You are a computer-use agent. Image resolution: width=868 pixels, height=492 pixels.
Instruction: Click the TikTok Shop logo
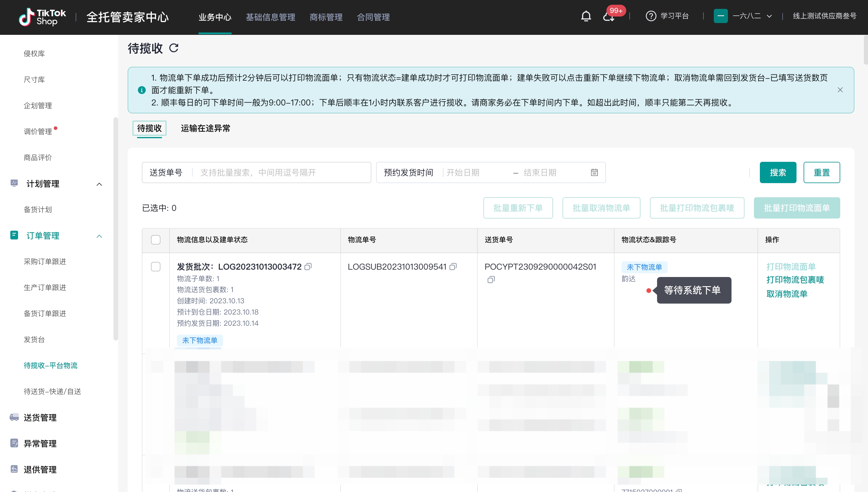(x=43, y=17)
